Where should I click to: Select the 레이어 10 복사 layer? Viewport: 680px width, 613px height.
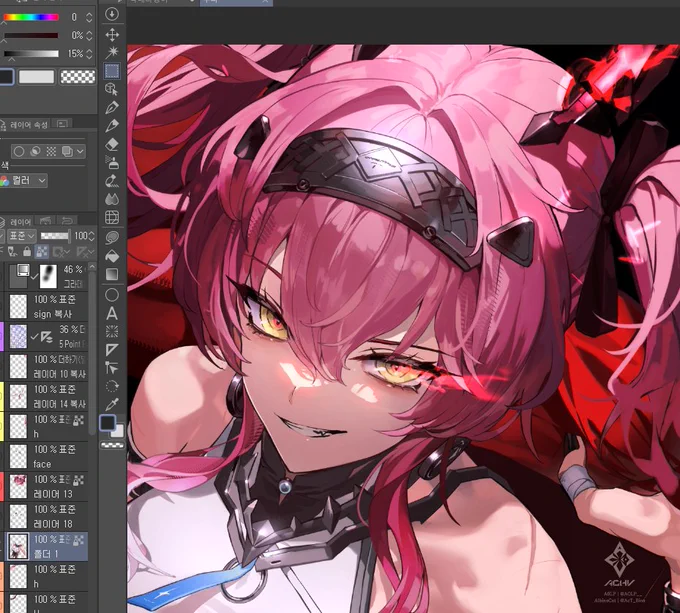pos(48,367)
